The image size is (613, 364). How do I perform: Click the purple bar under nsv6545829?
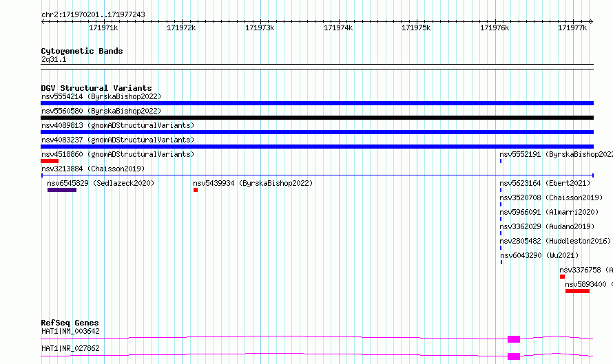pos(62,190)
